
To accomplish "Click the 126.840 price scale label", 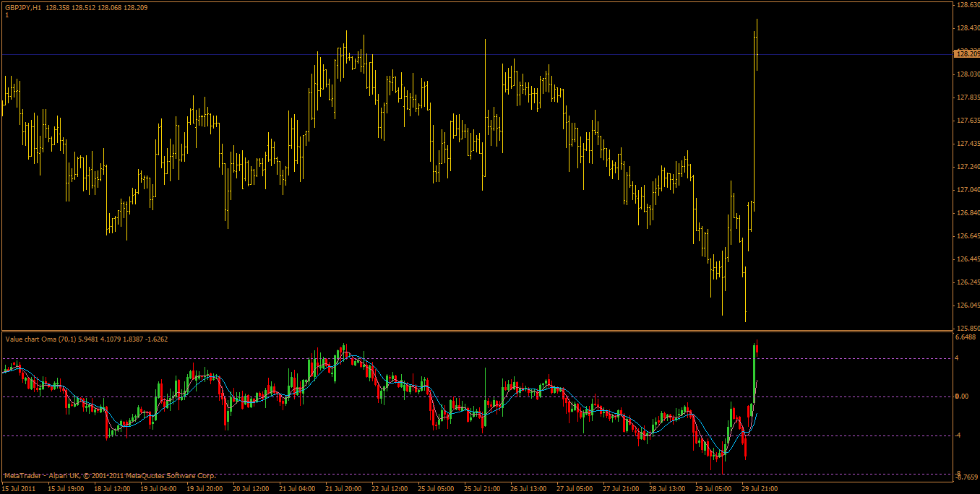I will point(967,212).
